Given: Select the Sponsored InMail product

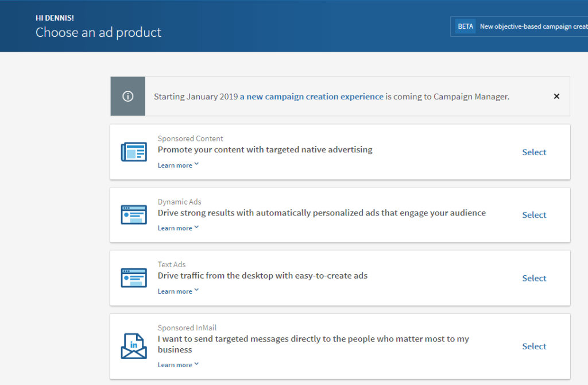Looking at the screenshot, I should (534, 346).
